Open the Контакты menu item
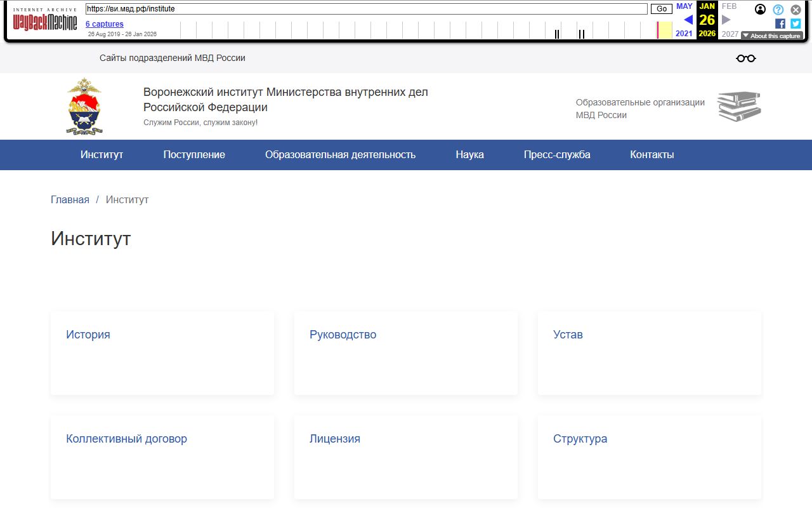Screen dimensions: 812x508 (x=652, y=155)
